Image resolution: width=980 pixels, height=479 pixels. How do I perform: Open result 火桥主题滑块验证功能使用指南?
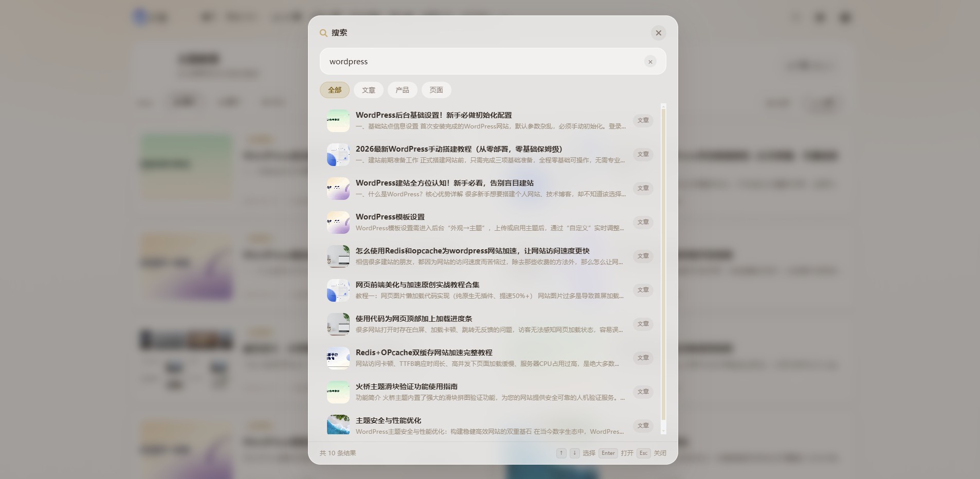point(490,392)
